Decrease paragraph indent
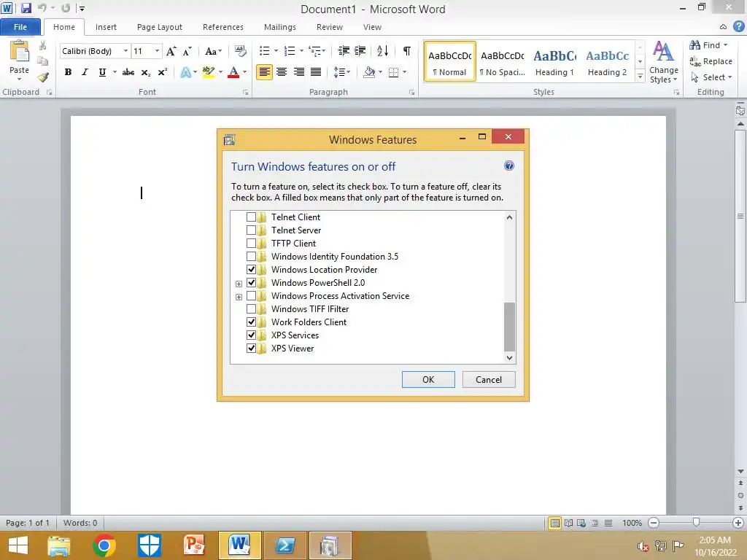The height and width of the screenshot is (560, 747). click(x=344, y=51)
